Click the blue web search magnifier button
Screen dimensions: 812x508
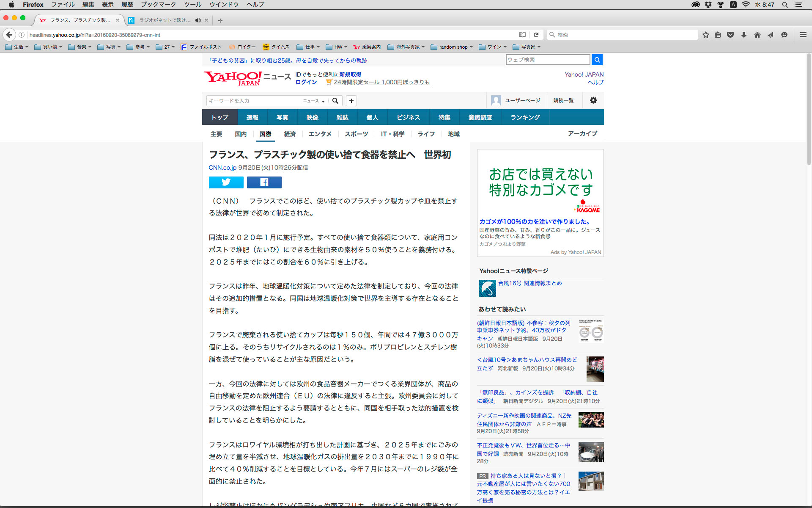tap(597, 60)
